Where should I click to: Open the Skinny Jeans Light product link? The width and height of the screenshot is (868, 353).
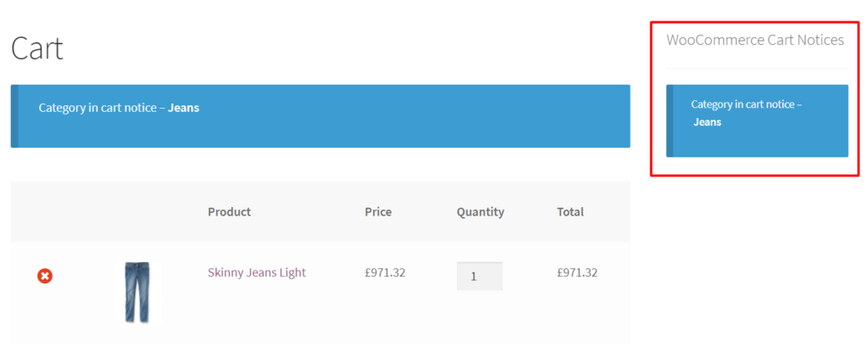point(256,272)
